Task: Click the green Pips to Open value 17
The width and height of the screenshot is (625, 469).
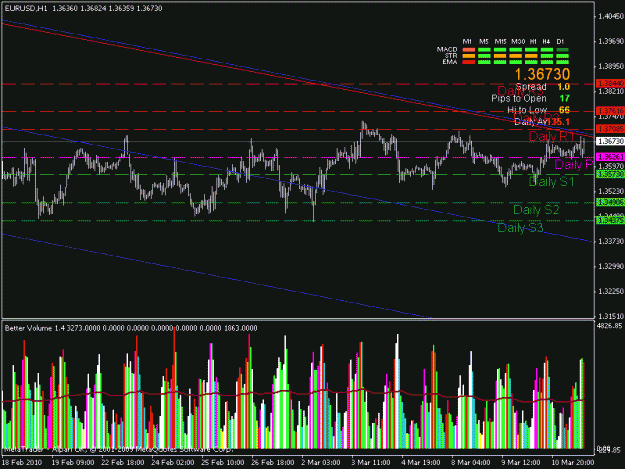Action: point(564,98)
